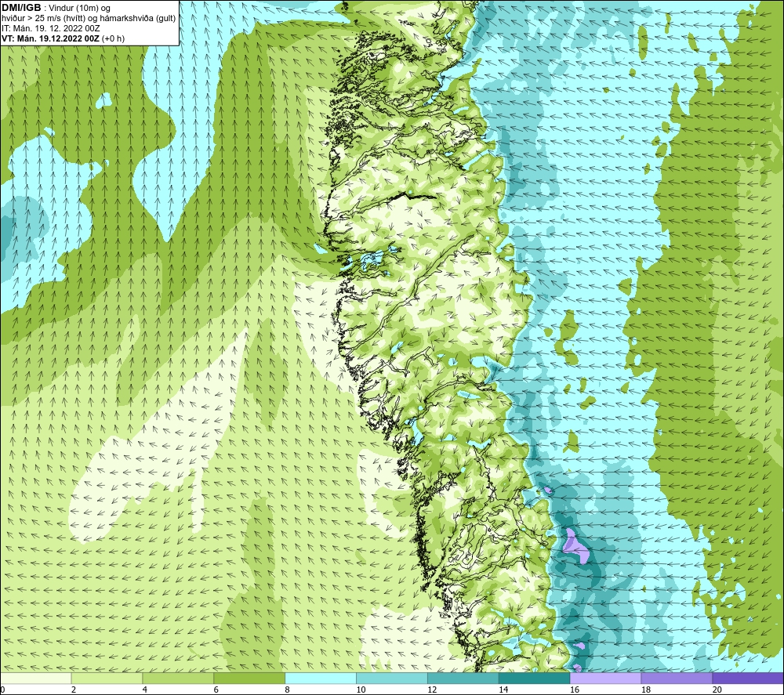Click the 4–6 m/s green legend swatch
Screen dimensions: 784x695
click(x=178, y=678)
